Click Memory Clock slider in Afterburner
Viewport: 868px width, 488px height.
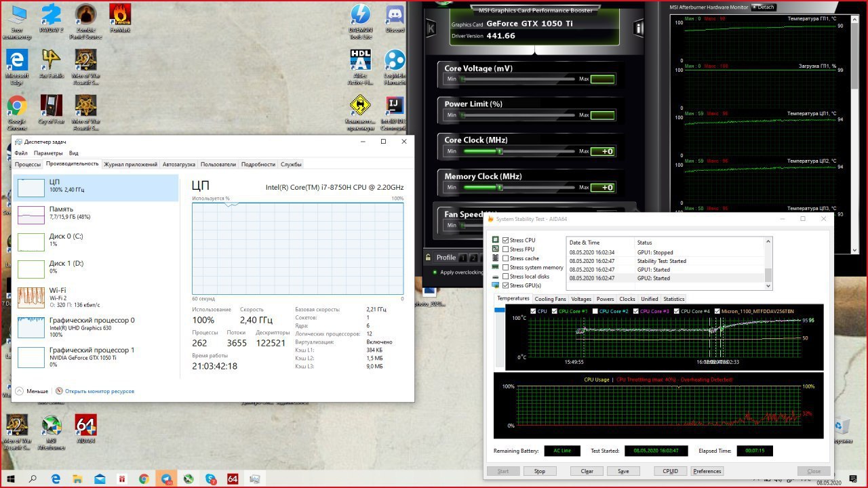click(518, 187)
